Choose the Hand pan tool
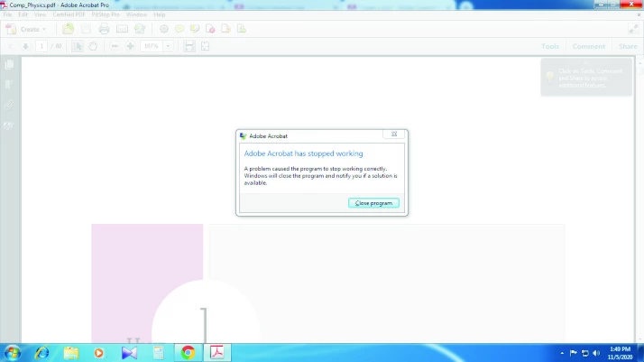 [93, 46]
